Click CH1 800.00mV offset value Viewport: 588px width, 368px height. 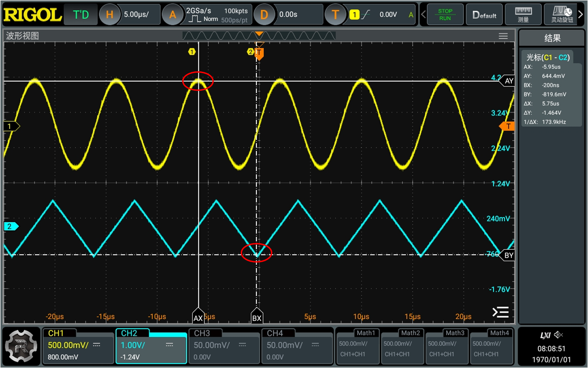pos(63,357)
